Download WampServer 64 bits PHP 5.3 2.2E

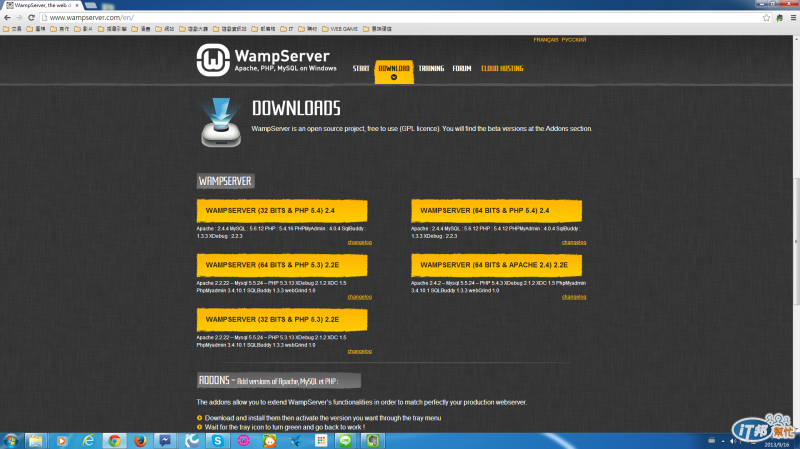tap(282, 265)
